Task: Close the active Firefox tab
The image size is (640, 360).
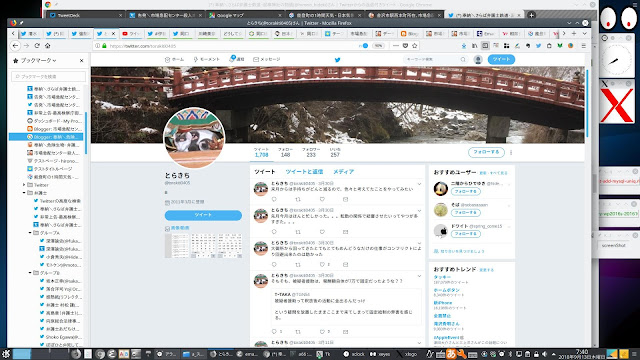Action: [113, 33]
